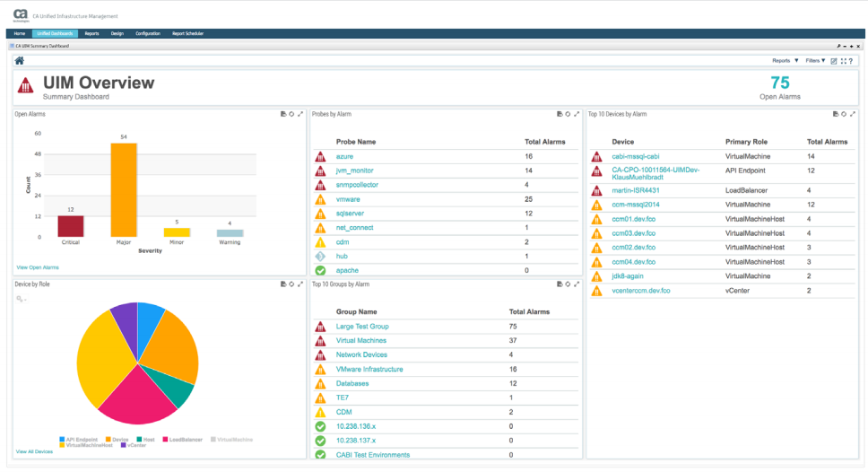Pin the CA UIM Summary Dashboard portlet
868x472 pixels.
pyautogui.click(x=838, y=47)
